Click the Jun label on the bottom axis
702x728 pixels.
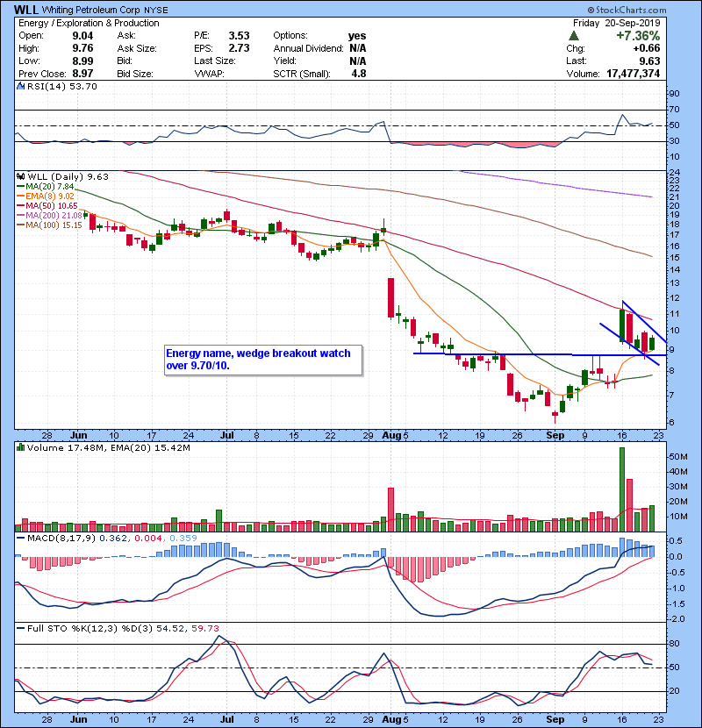(78, 719)
